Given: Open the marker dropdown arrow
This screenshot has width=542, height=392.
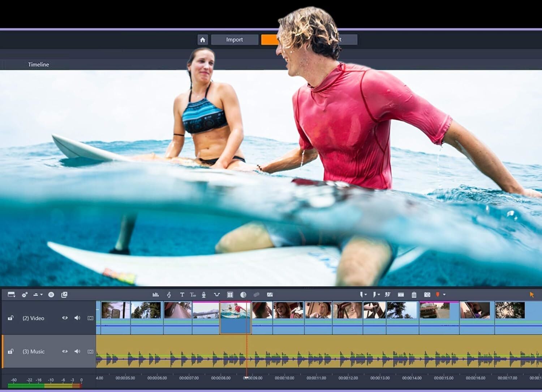Looking at the screenshot, I should pos(444,294).
